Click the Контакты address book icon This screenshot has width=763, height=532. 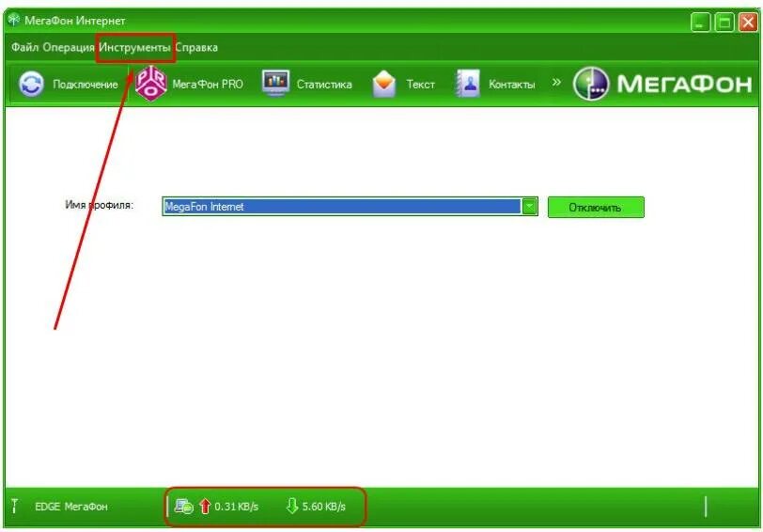[468, 84]
